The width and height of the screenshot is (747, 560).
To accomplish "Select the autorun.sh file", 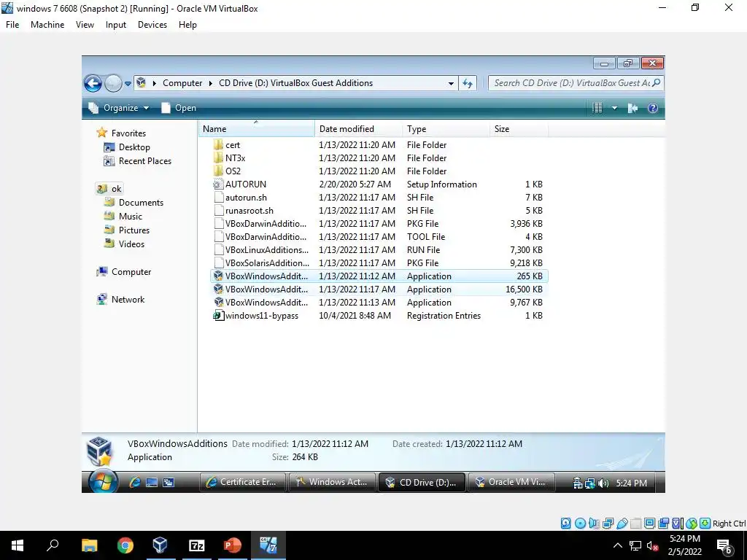I will click(x=379, y=197).
